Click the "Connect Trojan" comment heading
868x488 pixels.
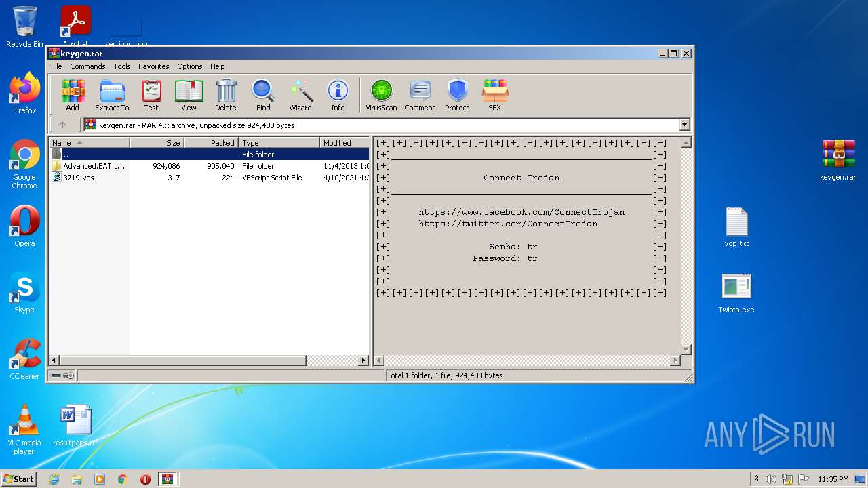coord(521,178)
